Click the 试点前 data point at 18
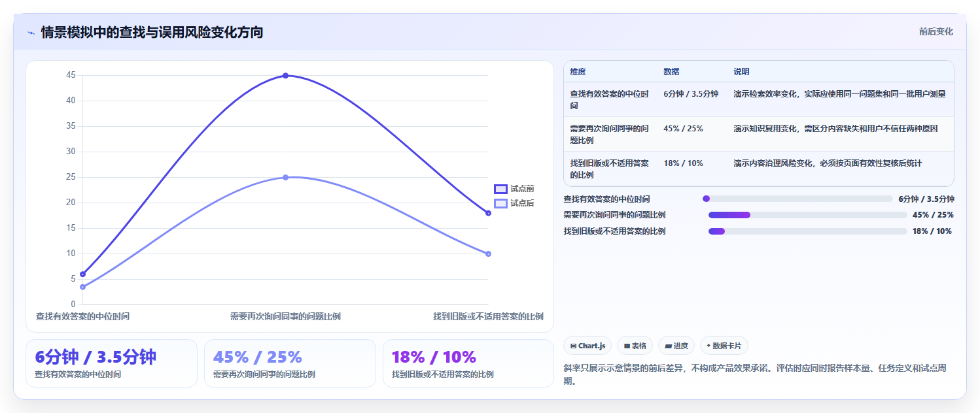Image resolution: width=980 pixels, height=413 pixels. (488, 213)
